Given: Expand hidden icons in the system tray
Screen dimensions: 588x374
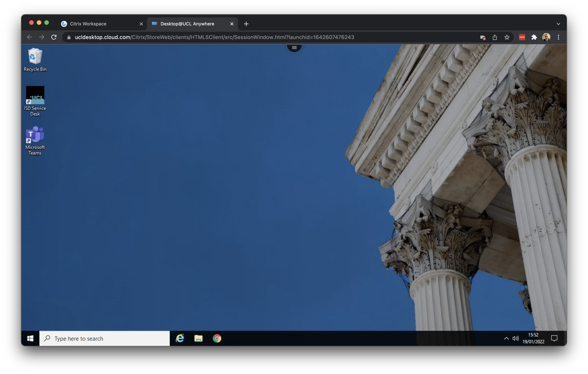Looking at the screenshot, I should 507,338.
